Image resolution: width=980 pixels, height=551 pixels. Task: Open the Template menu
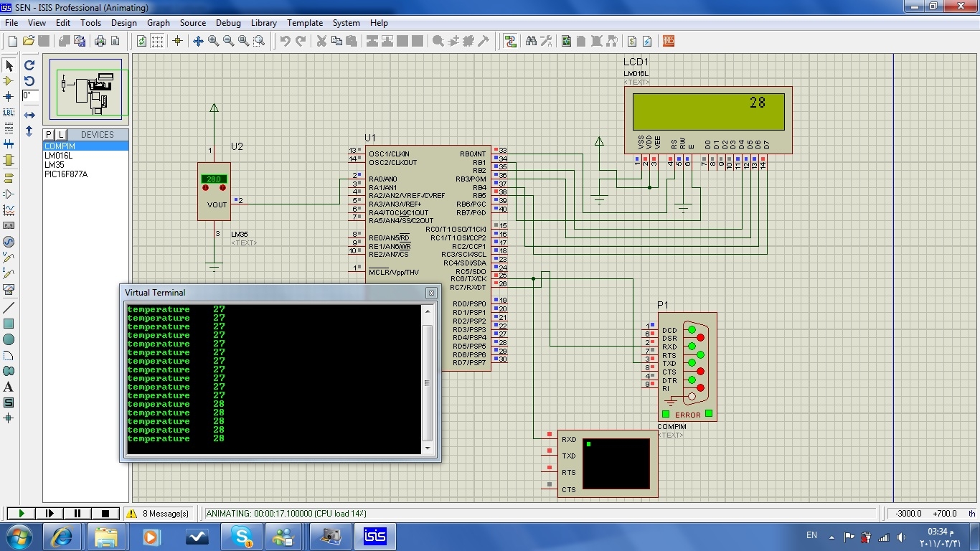tap(304, 23)
